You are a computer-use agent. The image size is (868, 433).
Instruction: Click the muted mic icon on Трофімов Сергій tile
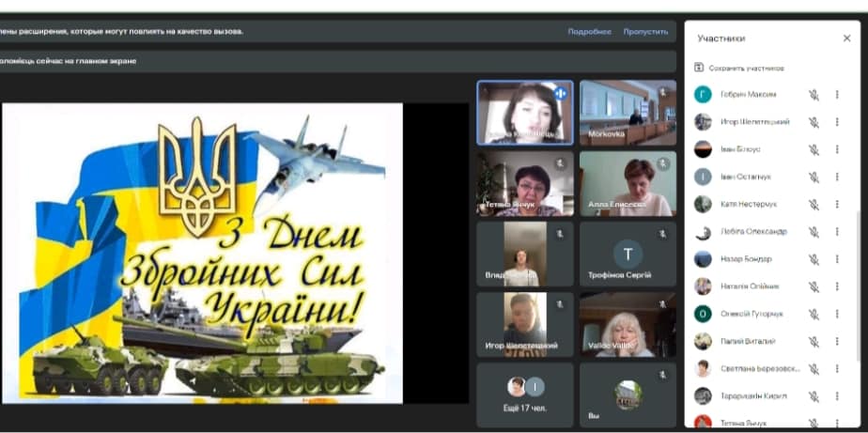click(x=663, y=234)
